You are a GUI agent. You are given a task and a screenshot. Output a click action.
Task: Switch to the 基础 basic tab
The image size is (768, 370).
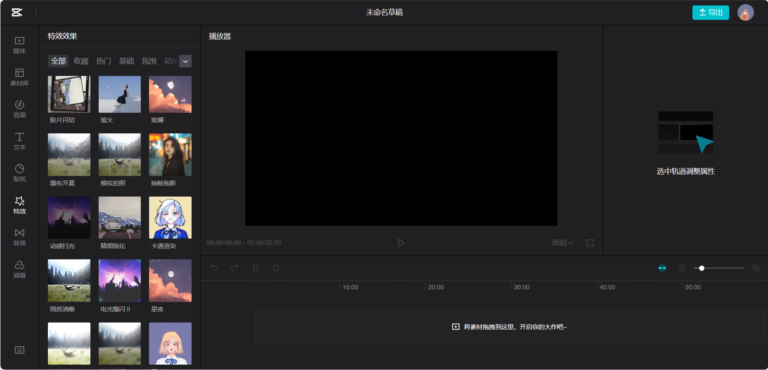click(126, 61)
